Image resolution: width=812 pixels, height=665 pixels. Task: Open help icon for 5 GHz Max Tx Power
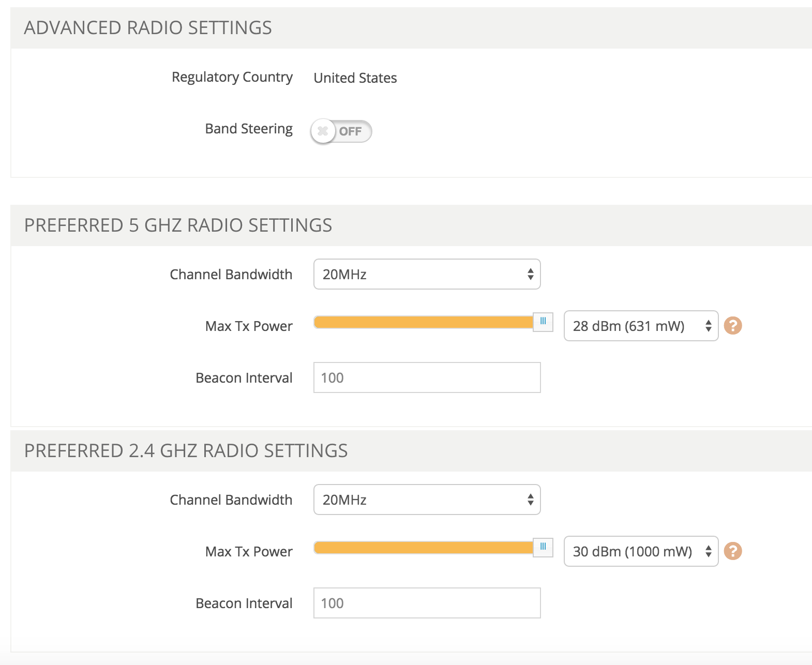click(x=732, y=326)
